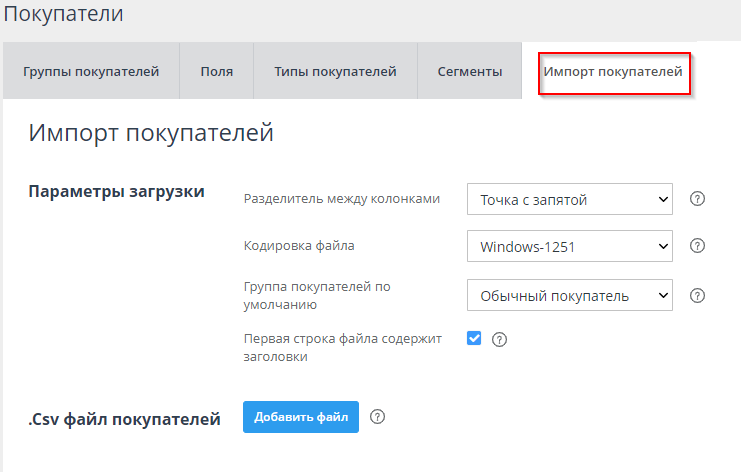Click help icon next to file encoding dropdown

pos(698,245)
